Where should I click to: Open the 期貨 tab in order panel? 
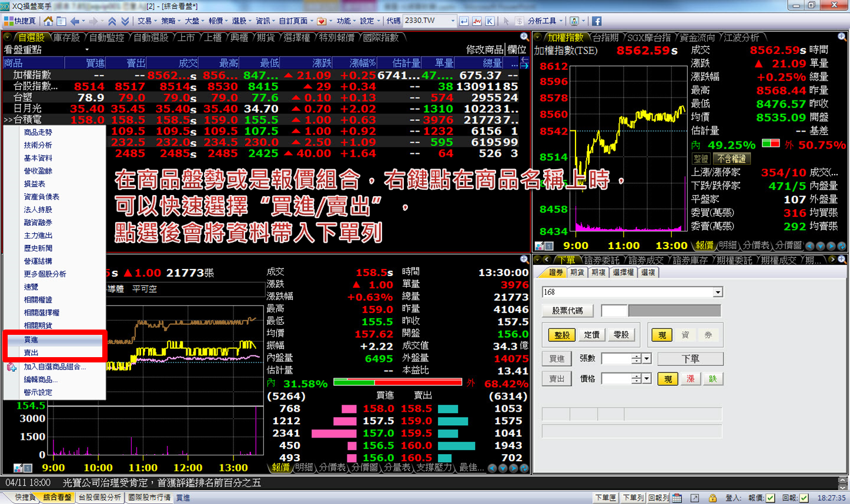pos(577,273)
